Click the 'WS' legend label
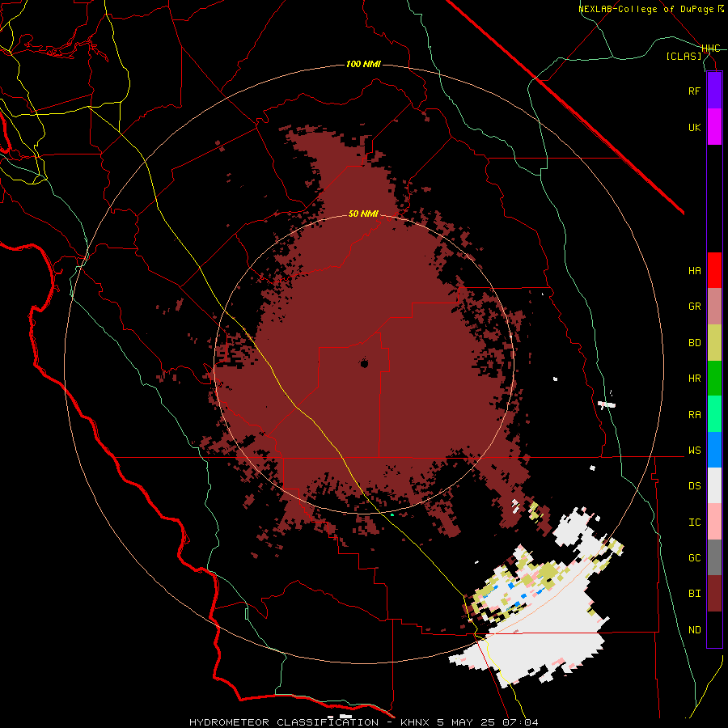 click(694, 451)
